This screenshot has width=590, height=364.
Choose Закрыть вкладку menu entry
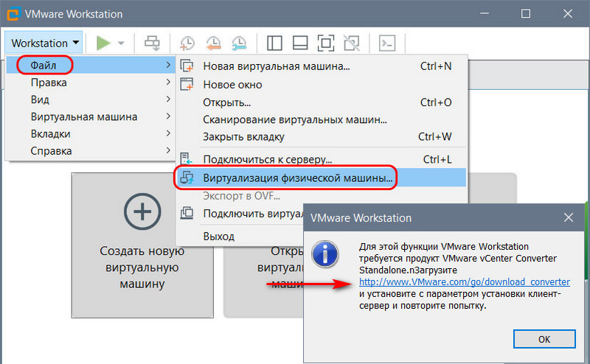322,137
